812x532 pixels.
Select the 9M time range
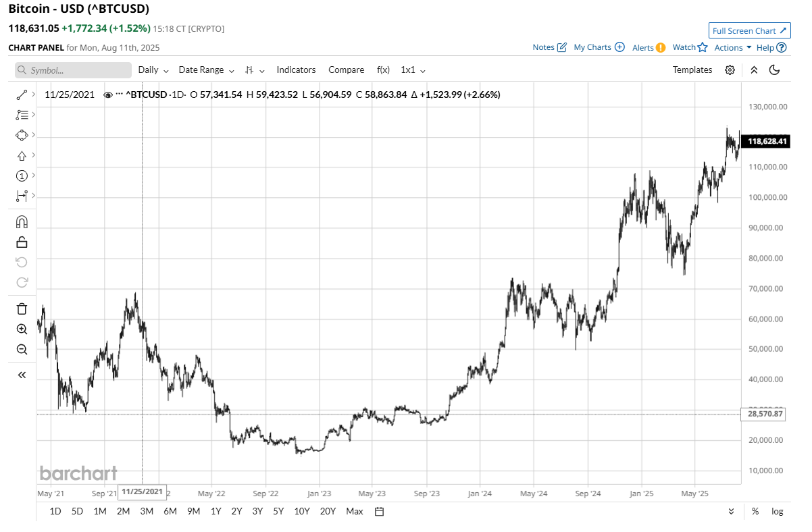tap(194, 511)
